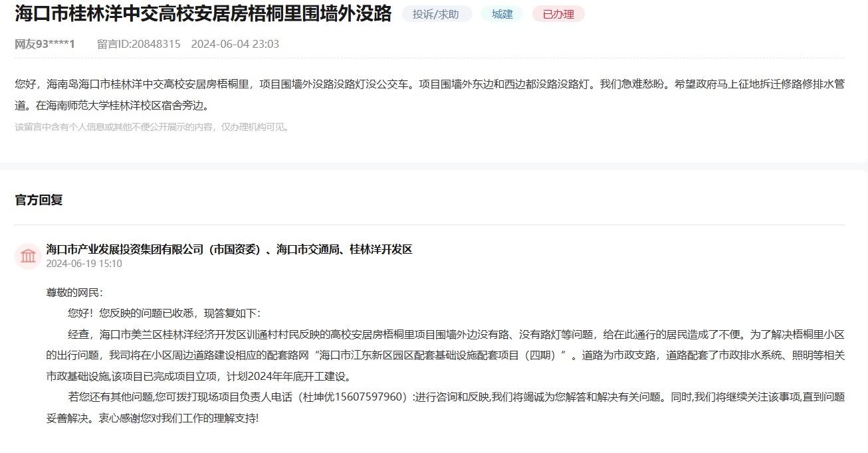Click the 城建 category tag
Screen dimensions: 868x453
(502, 14)
